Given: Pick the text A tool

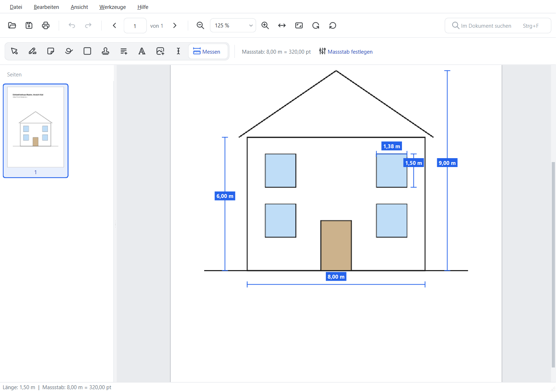Looking at the screenshot, I should [142, 51].
